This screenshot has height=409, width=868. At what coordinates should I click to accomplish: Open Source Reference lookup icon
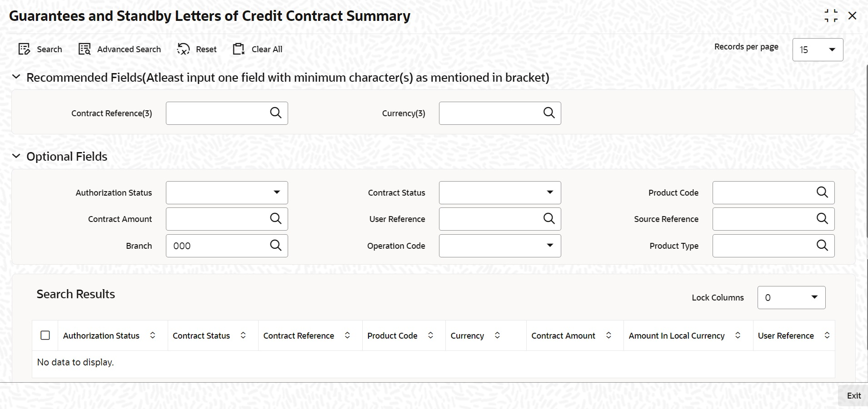tap(822, 219)
